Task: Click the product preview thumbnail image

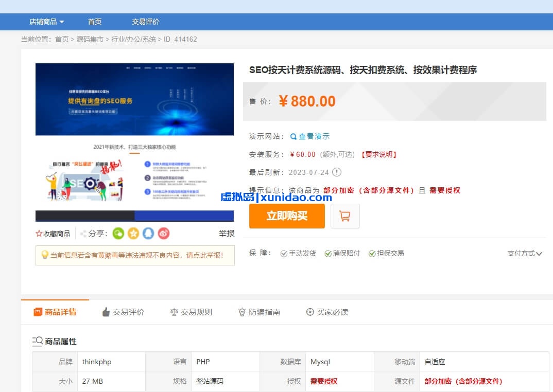Action: 135,142
